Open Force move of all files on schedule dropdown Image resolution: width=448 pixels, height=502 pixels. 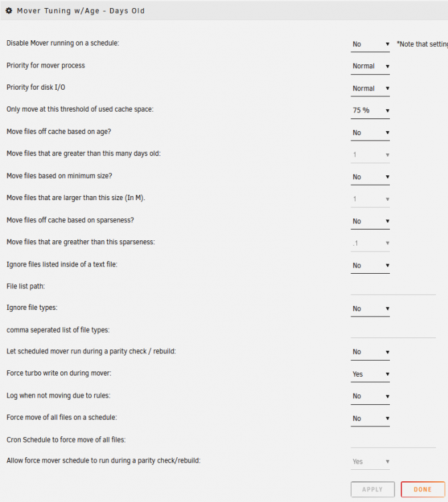point(370,419)
